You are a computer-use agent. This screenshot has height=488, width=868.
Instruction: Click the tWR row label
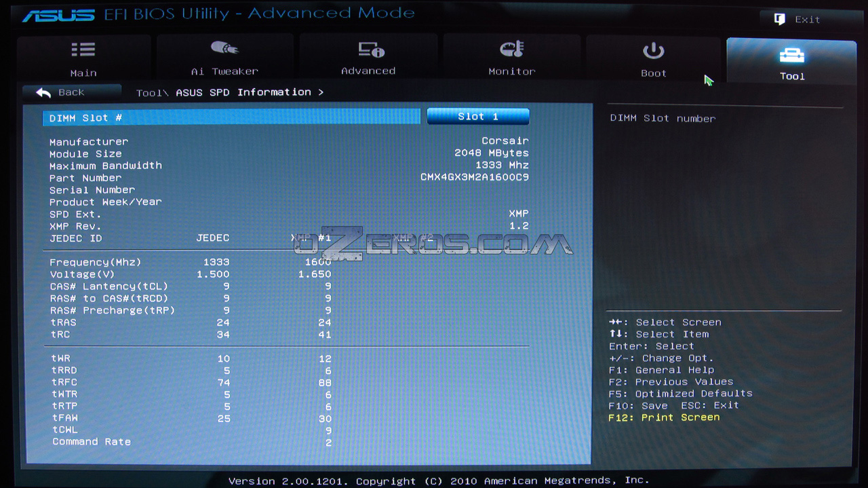[x=60, y=358]
